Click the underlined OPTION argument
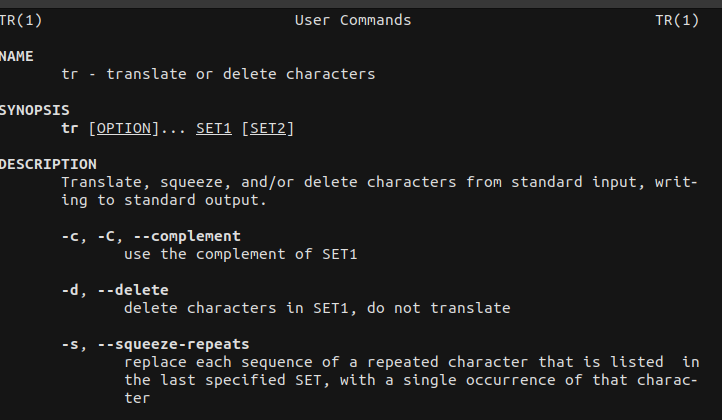Screen dimensions: 722x420 (123, 128)
